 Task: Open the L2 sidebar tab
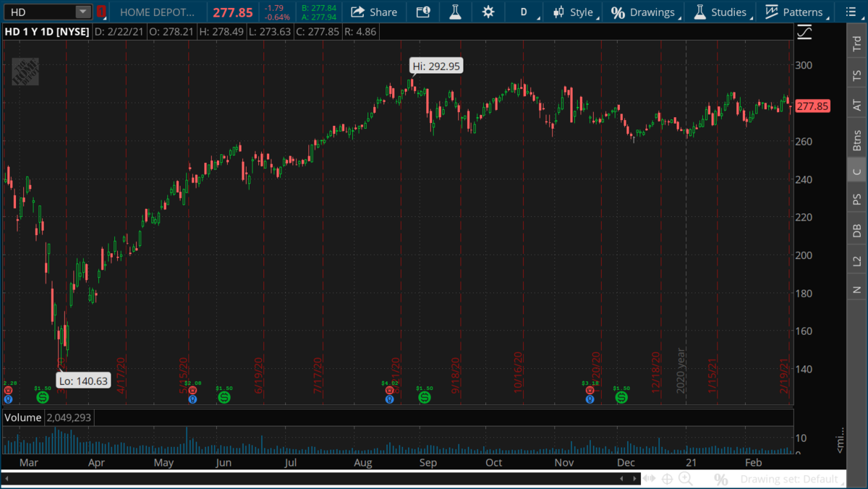click(857, 260)
